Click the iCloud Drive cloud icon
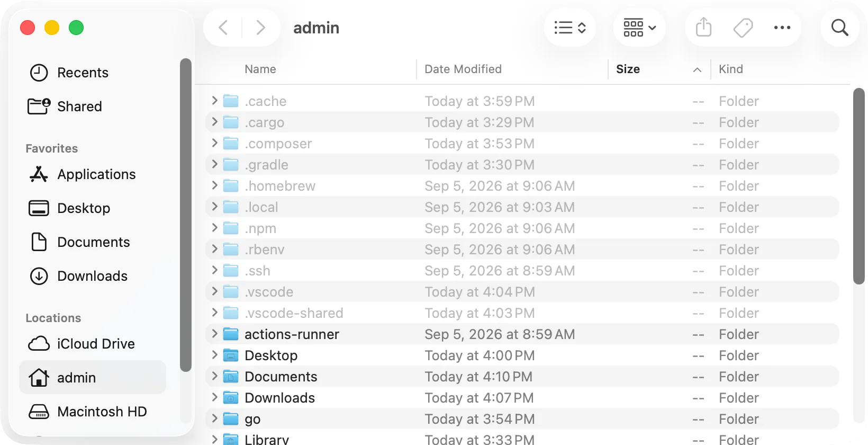The width and height of the screenshot is (868, 445). pyautogui.click(x=39, y=344)
